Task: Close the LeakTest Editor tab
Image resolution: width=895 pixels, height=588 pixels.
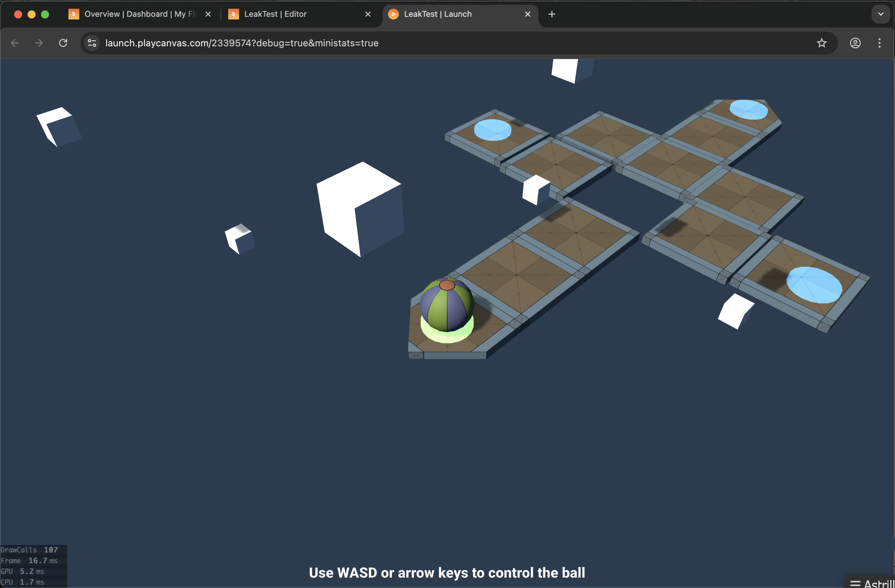Action: [368, 14]
